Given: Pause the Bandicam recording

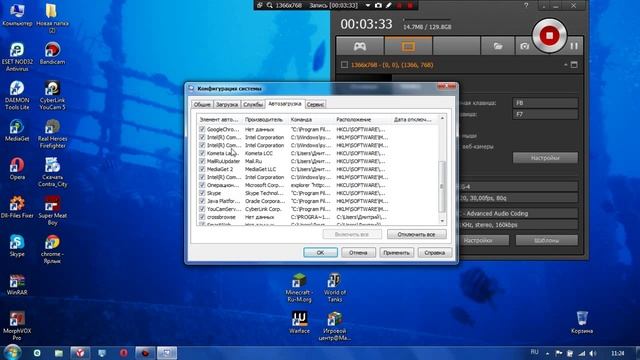Looking at the screenshot, I should click(x=574, y=46).
